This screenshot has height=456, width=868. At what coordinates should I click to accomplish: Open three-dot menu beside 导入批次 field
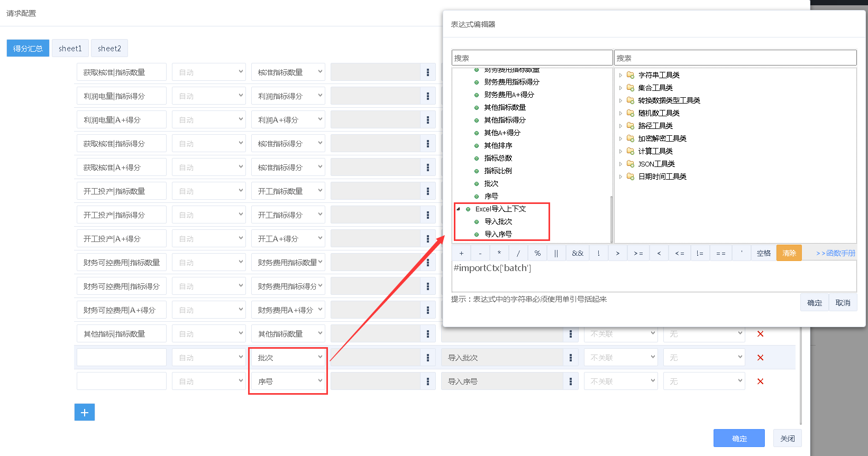[570, 358]
